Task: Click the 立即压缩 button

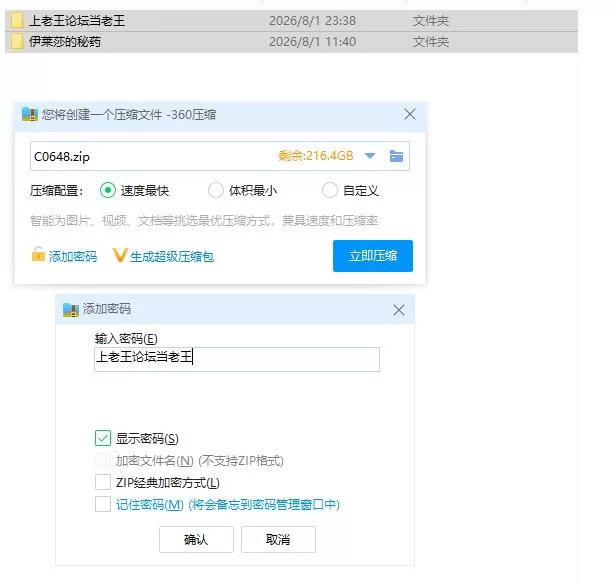Action: pyautogui.click(x=373, y=256)
